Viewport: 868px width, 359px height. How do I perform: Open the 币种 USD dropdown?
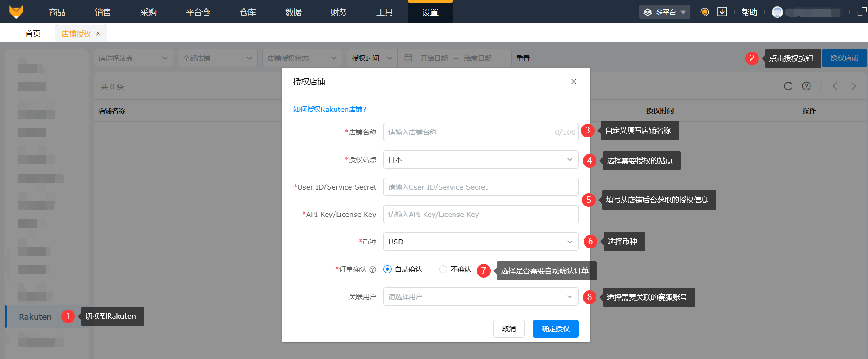click(x=481, y=242)
